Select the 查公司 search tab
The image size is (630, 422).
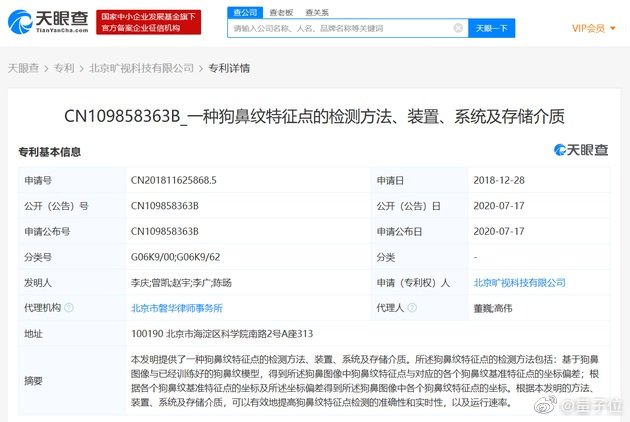pyautogui.click(x=243, y=12)
